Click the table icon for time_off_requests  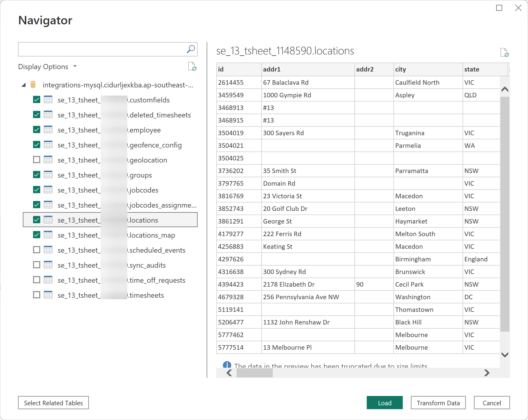(x=48, y=280)
